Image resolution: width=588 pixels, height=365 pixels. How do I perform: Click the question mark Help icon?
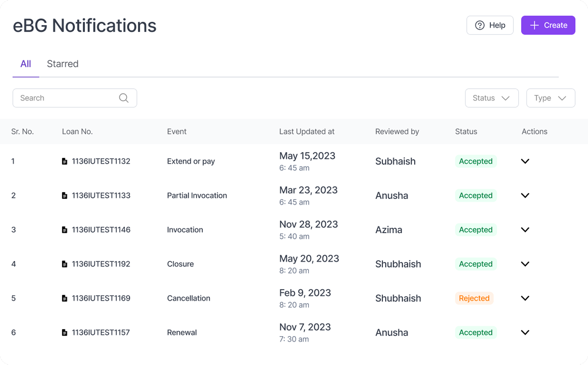click(480, 25)
